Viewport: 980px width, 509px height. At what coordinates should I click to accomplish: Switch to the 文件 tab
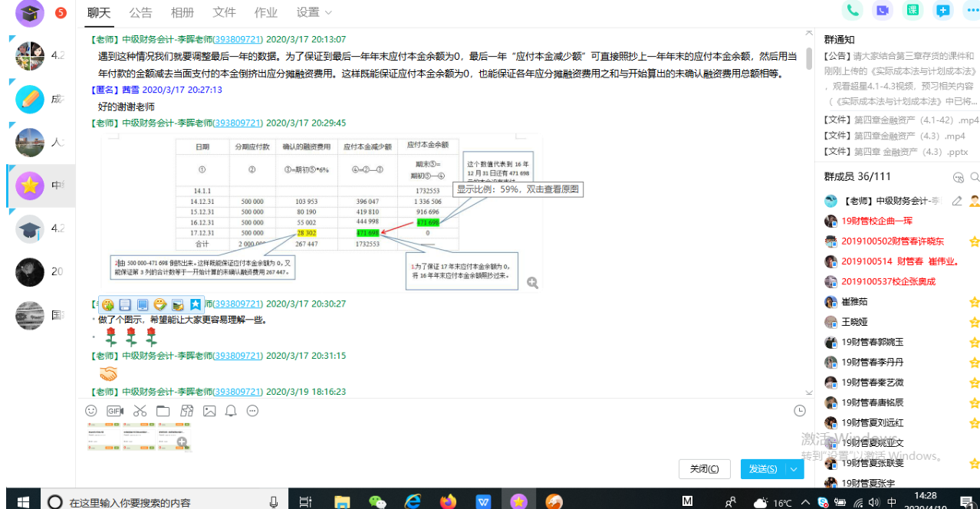pyautogui.click(x=224, y=12)
